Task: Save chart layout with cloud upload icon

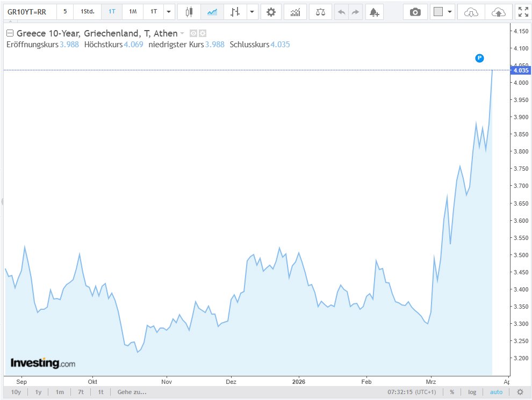Action: point(498,12)
